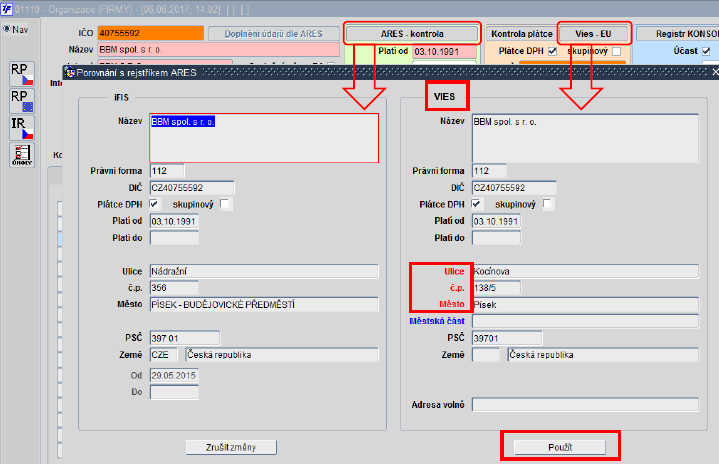Image resolution: width=719 pixels, height=464 pixels.
Task: Click the VIES panel heading
Action: click(x=444, y=97)
